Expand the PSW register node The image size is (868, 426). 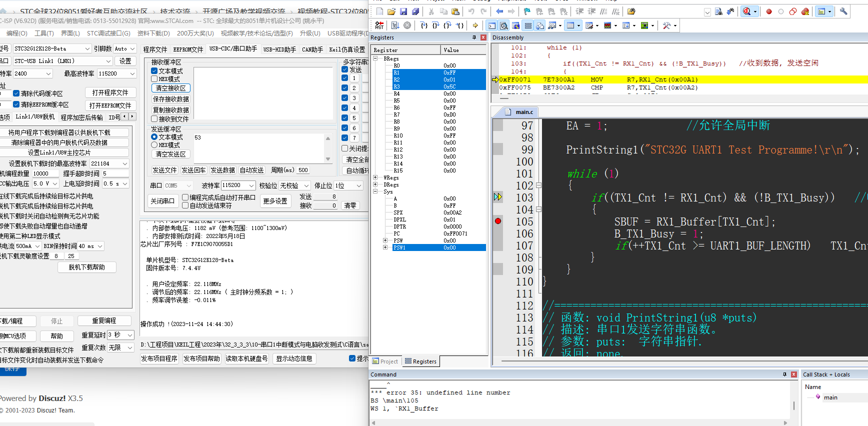click(385, 240)
